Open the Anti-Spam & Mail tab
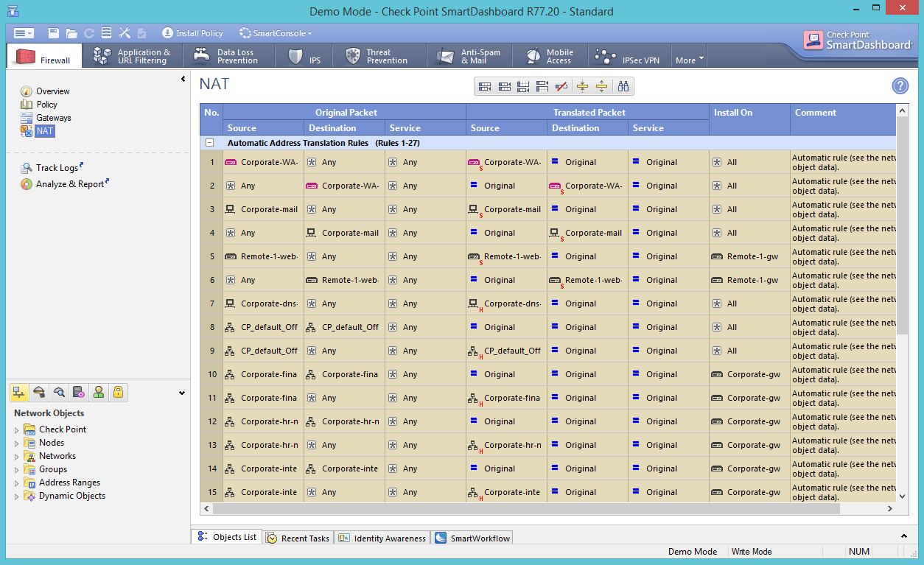The height and width of the screenshot is (565, 924). pos(471,57)
